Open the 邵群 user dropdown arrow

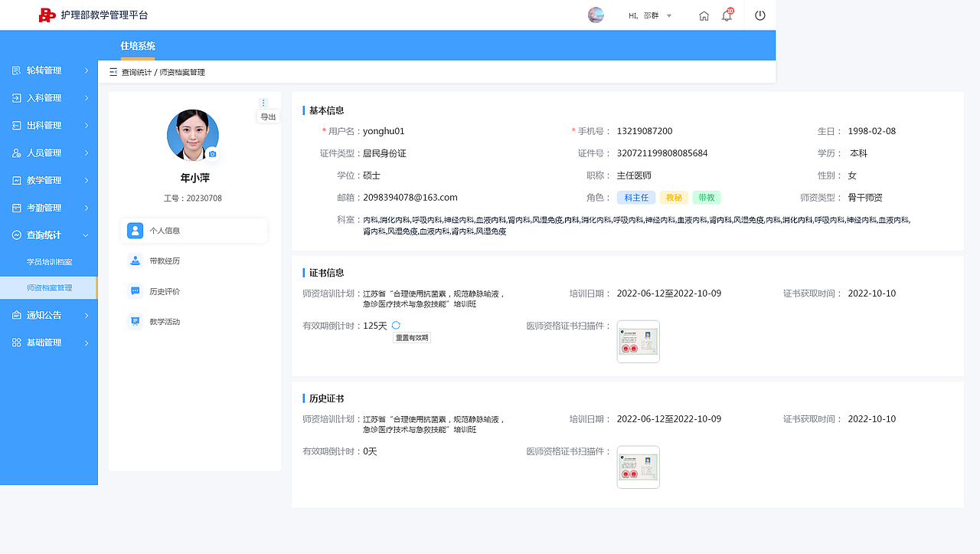tap(668, 15)
